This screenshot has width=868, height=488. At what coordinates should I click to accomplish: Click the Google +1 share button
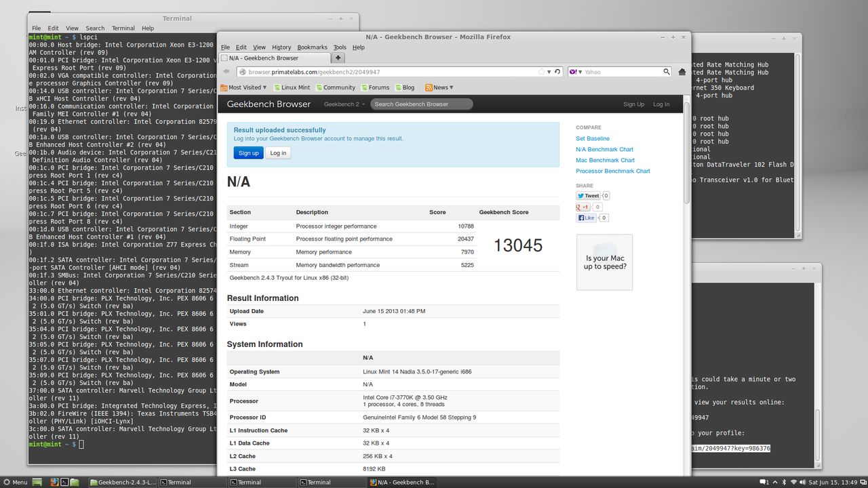coord(583,207)
